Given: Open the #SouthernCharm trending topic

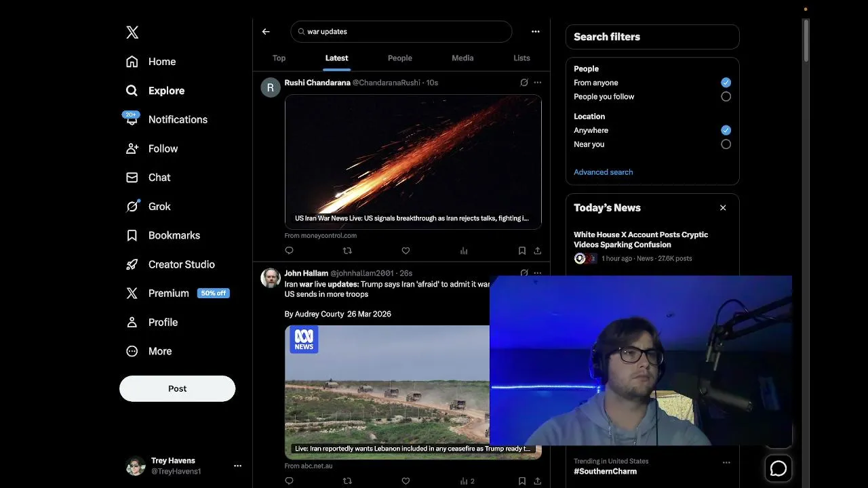Looking at the screenshot, I should coord(605,471).
